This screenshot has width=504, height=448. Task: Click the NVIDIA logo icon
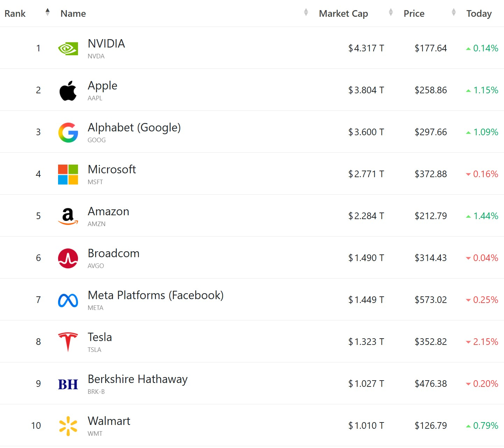click(x=68, y=49)
